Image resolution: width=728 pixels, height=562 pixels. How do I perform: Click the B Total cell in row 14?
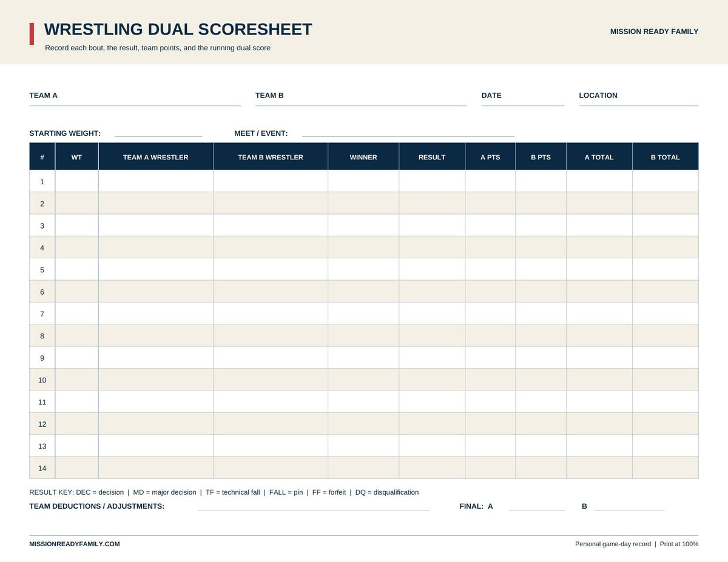point(666,467)
